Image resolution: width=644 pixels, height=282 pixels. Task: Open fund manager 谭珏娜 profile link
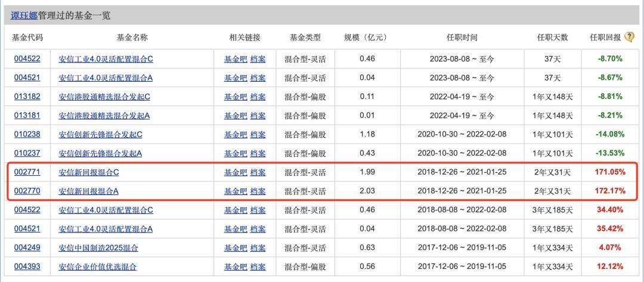(x=24, y=16)
